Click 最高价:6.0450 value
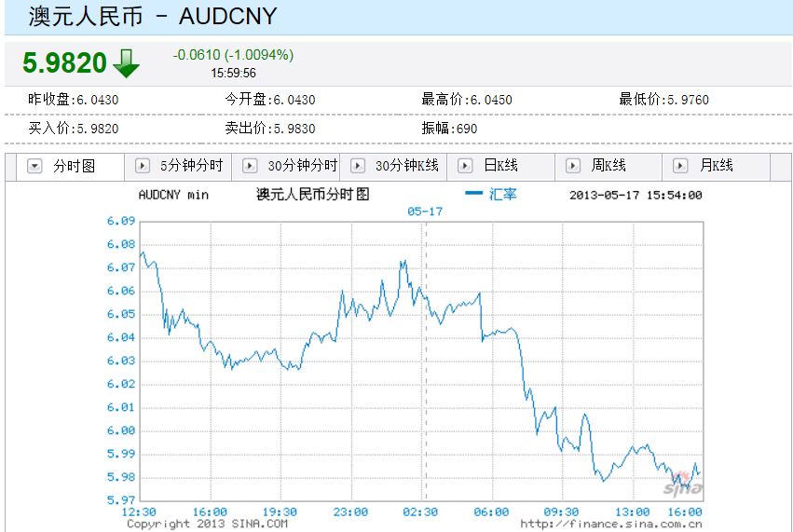 pyautogui.click(x=467, y=100)
